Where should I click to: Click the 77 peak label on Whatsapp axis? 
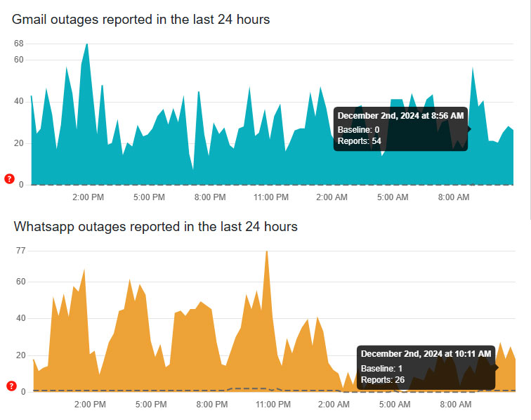point(20,251)
